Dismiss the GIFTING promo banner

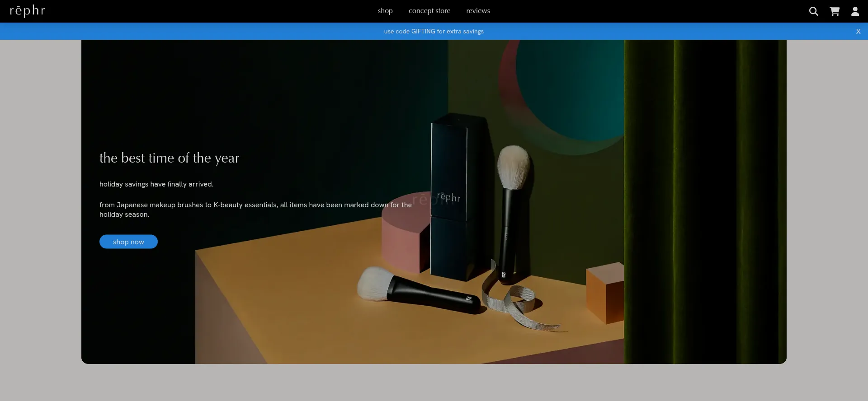(x=858, y=31)
